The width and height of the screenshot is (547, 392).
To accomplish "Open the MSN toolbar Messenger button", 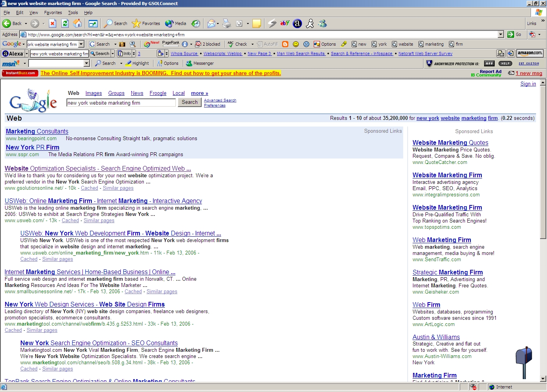I will click(200, 63).
